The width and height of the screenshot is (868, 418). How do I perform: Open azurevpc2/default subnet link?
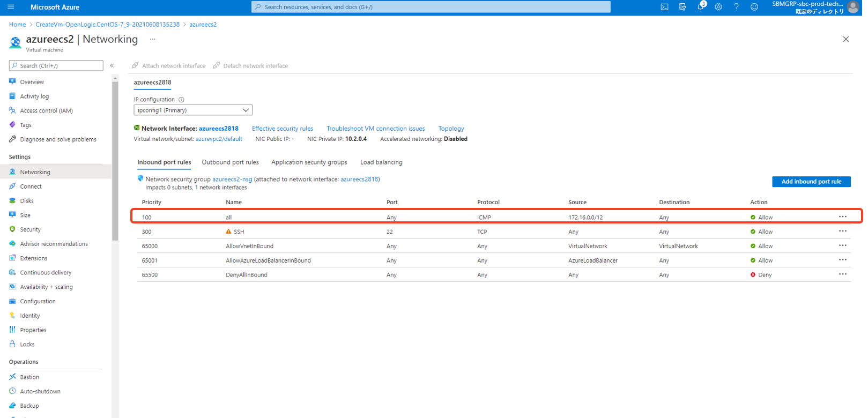pos(219,139)
